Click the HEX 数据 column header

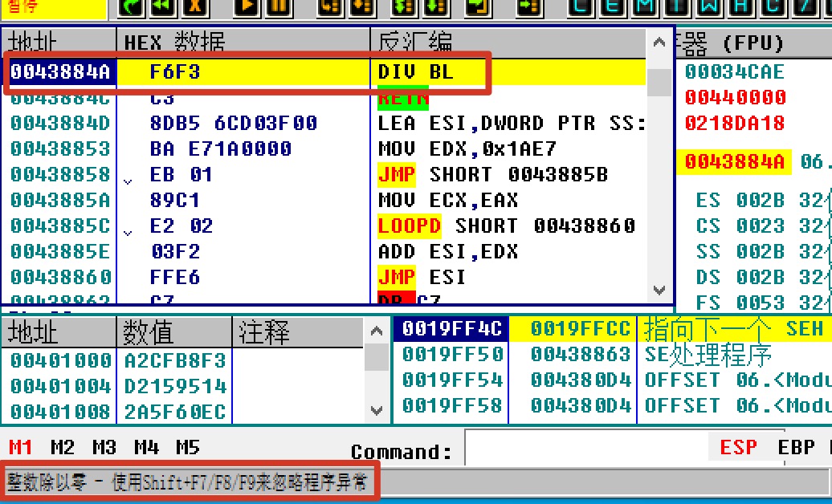243,43
